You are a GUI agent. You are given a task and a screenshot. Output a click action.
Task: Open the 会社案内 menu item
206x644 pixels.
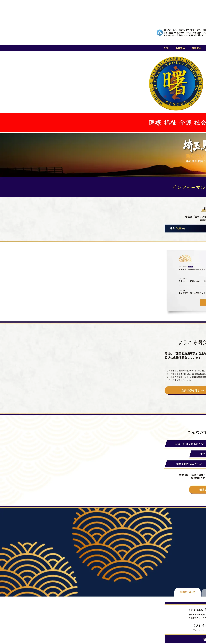[x=180, y=48]
